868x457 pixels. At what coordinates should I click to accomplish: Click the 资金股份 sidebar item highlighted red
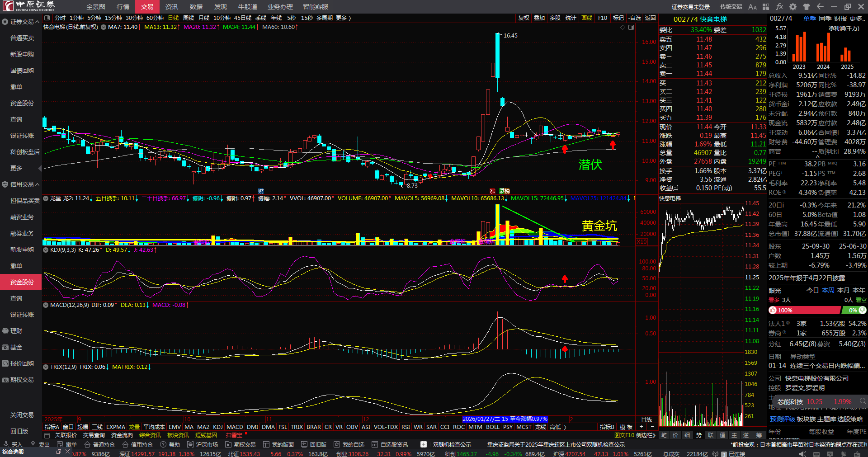tap(21, 282)
